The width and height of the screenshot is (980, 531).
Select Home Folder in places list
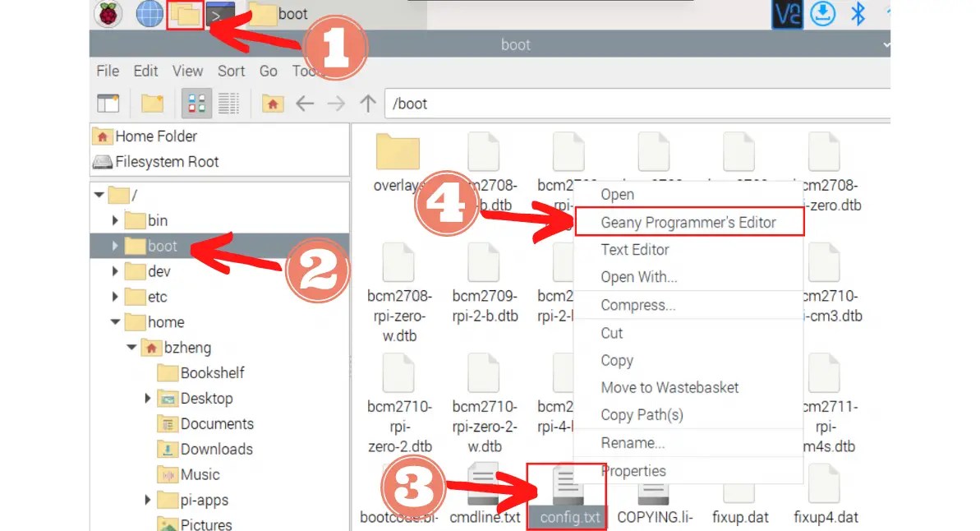point(145,136)
